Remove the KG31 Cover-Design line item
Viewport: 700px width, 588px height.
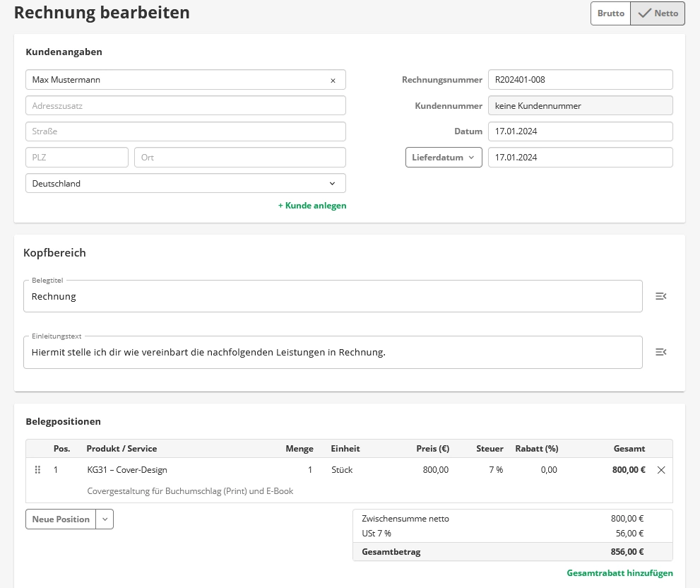(x=661, y=470)
